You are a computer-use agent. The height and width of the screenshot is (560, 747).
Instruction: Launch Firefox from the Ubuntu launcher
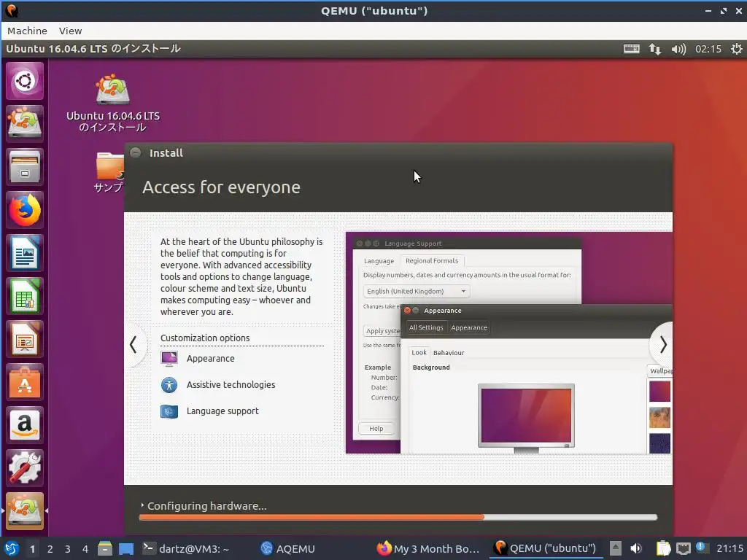(x=25, y=210)
